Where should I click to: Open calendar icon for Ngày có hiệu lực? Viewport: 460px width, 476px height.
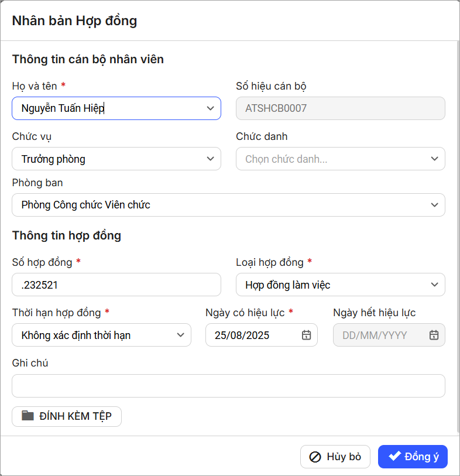point(306,335)
